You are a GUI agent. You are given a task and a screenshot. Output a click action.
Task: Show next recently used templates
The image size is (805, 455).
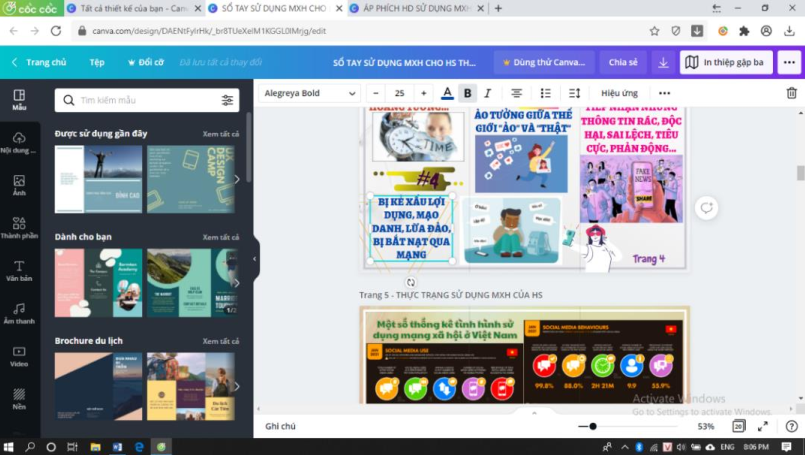[x=237, y=179]
